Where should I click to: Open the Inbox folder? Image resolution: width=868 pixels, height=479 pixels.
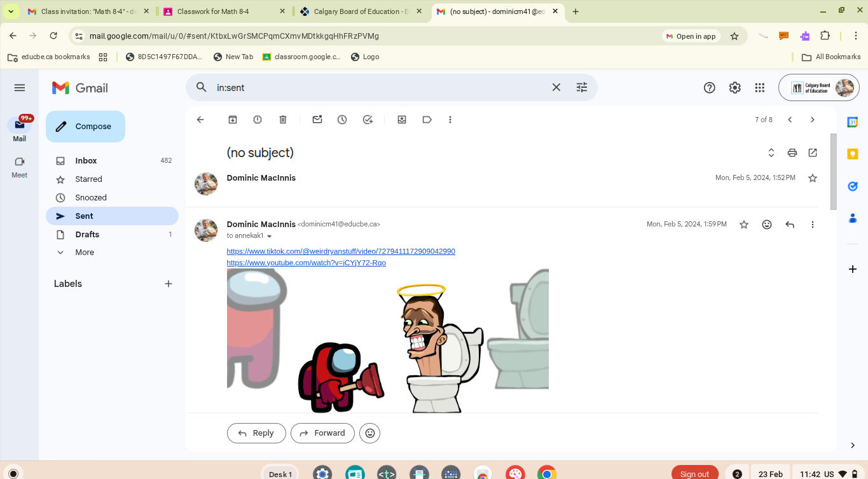click(x=112, y=161)
